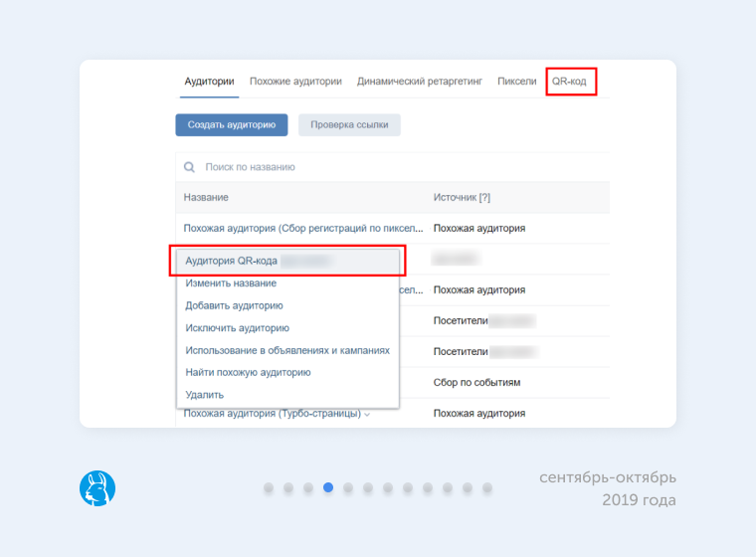
Task: Choose Добавить аудиторию from the menu
Action: tap(234, 305)
